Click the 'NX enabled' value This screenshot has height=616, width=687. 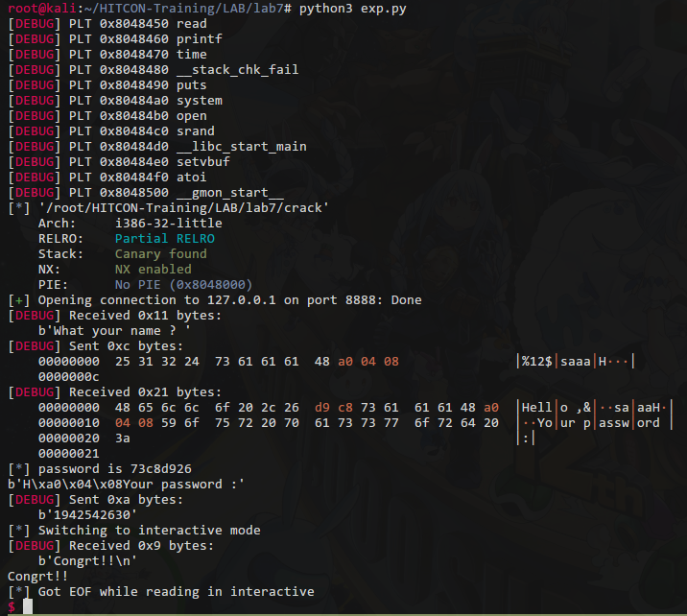(154, 269)
